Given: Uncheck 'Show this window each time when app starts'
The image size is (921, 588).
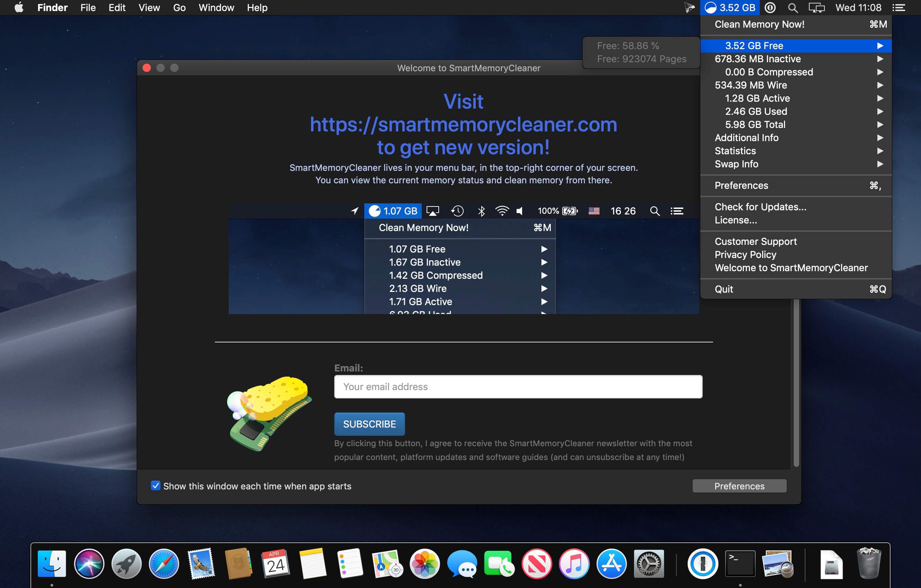Looking at the screenshot, I should 155,486.
